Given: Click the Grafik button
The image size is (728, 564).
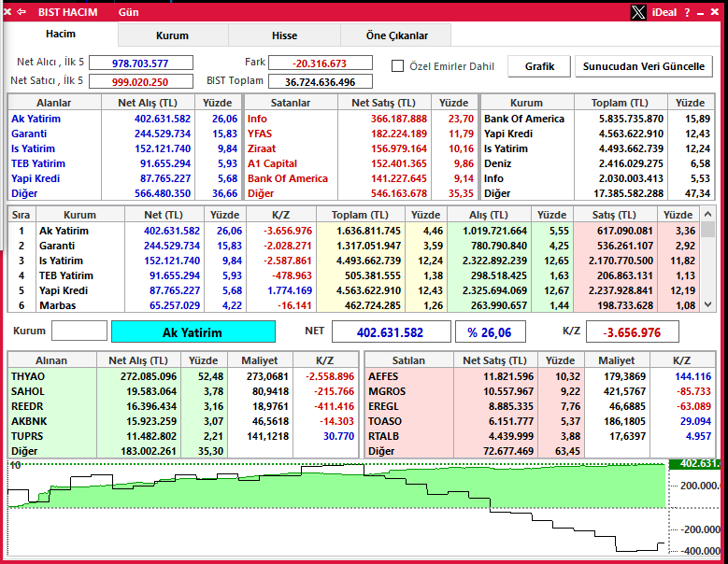Looking at the screenshot, I should pos(539,66).
